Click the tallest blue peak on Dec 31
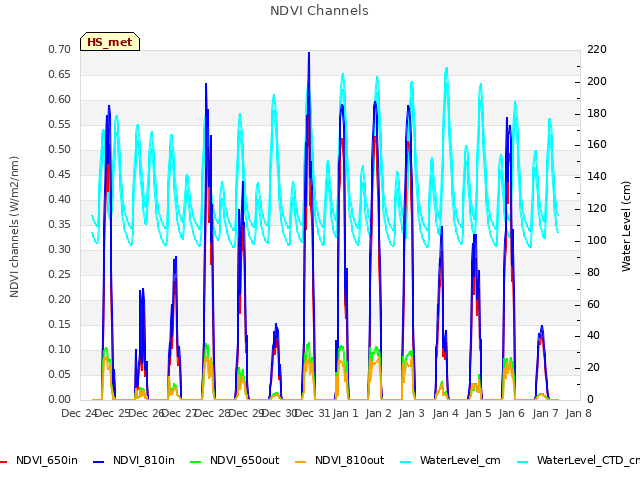Viewport: 640px width, 480px height. coord(309,53)
